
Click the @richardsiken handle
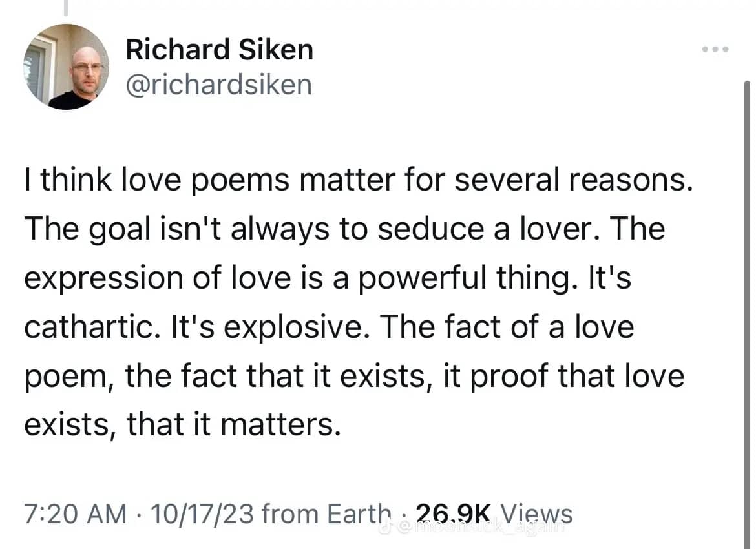[x=219, y=85]
